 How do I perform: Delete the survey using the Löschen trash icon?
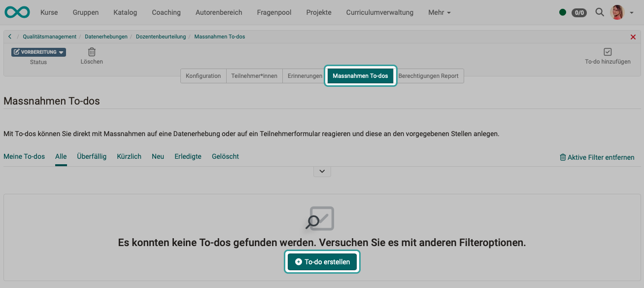[92, 51]
